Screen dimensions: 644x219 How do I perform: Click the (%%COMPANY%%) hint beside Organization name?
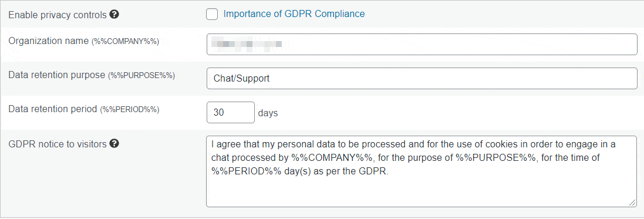125,42
